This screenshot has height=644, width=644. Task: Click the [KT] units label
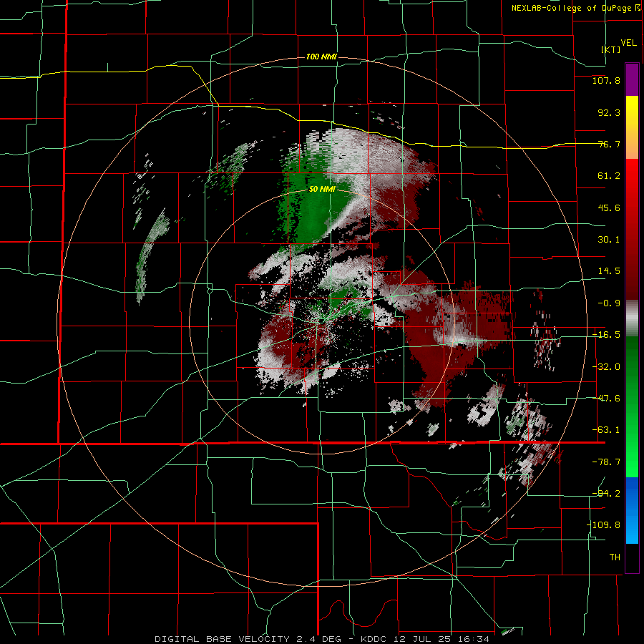coord(611,49)
